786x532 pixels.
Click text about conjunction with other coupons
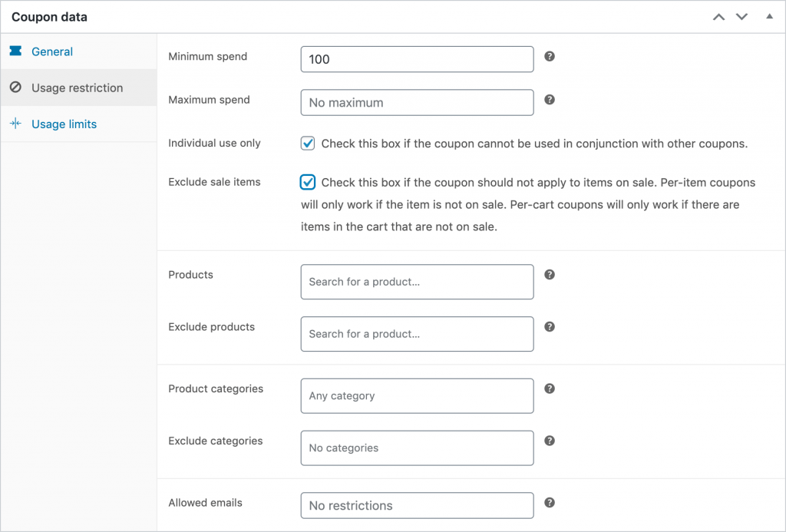[534, 144]
